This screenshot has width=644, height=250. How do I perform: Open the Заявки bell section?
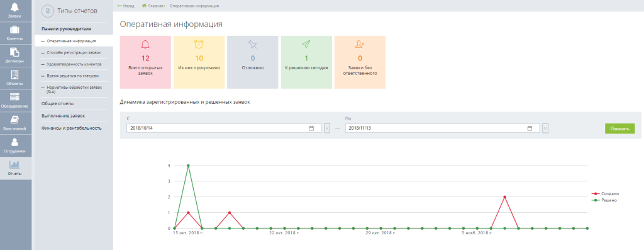pyautogui.click(x=16, y=11)
